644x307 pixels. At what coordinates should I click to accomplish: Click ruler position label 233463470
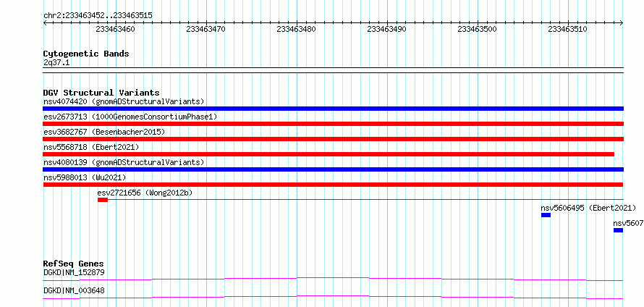[x=206, y=29]
